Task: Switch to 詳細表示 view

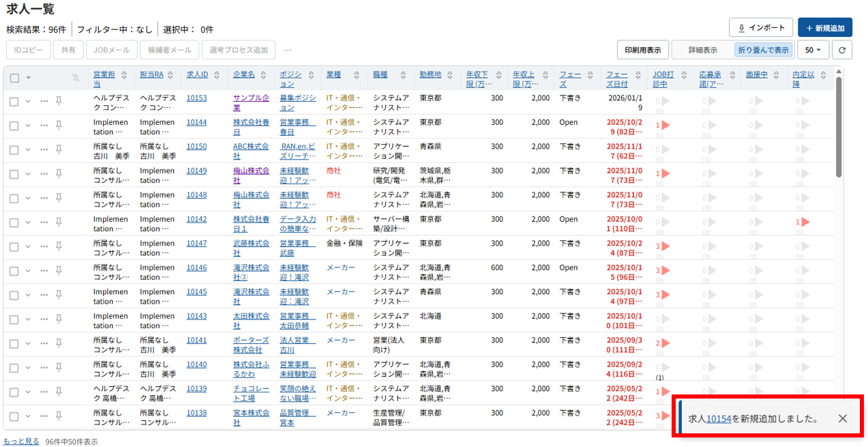Action: click(702, 50)
